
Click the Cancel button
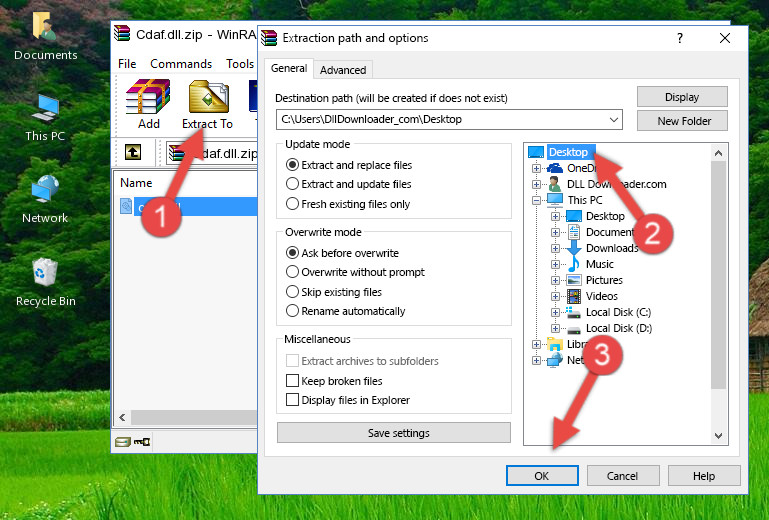[622, 476]
